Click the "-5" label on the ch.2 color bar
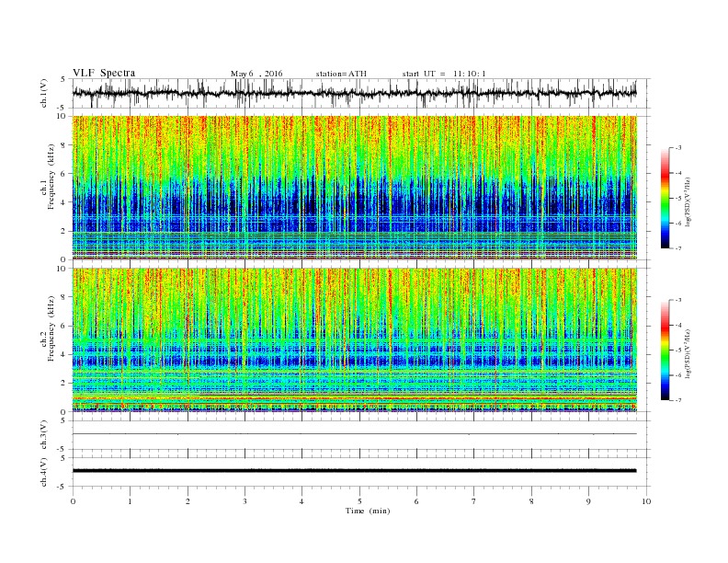 pyautogui.click(x=678, y=350)
